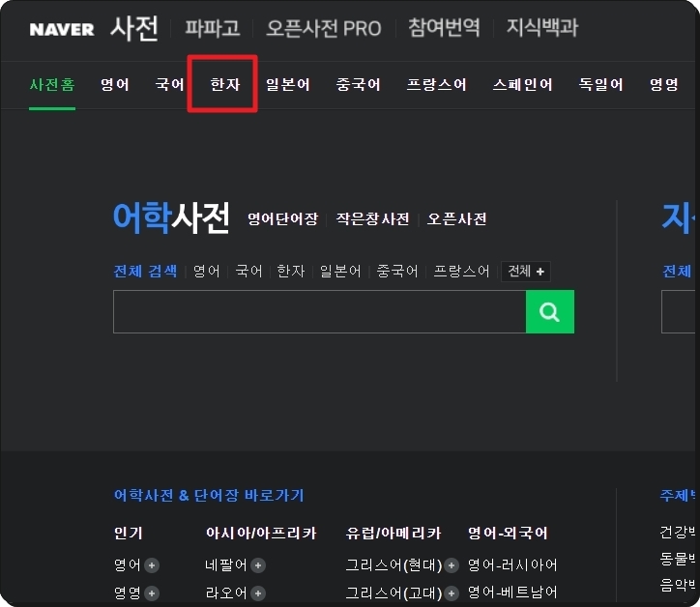The width and height of the screenshot is (700, 607).
Task: Open the 전체 + dictionary list dropdown
Action: (x=526, y=272)
